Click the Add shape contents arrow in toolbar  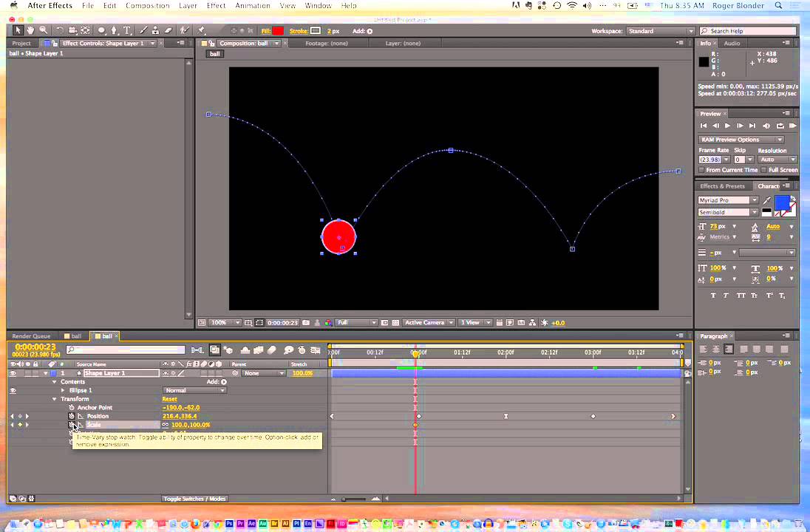click(370, 31)
